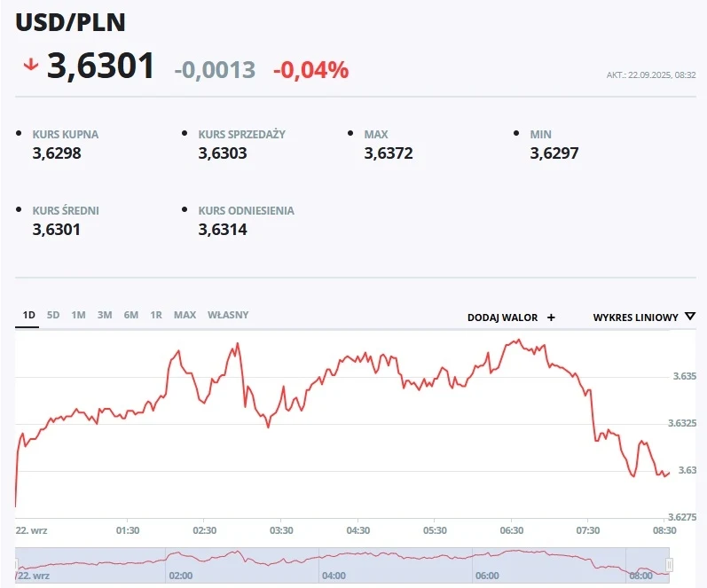Choose the 1R yearly range
The image size is (707, 588).
coord(156,315)
